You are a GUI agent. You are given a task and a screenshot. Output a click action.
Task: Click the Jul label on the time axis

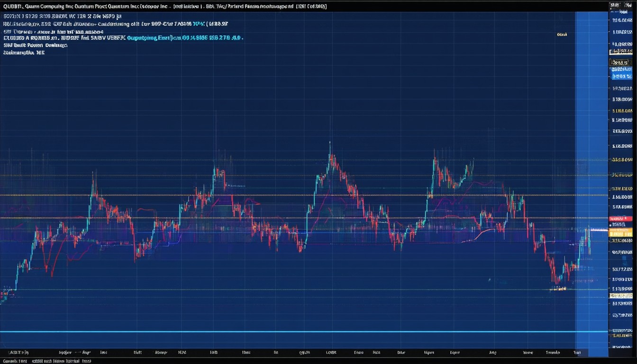(x=105, y=352)
